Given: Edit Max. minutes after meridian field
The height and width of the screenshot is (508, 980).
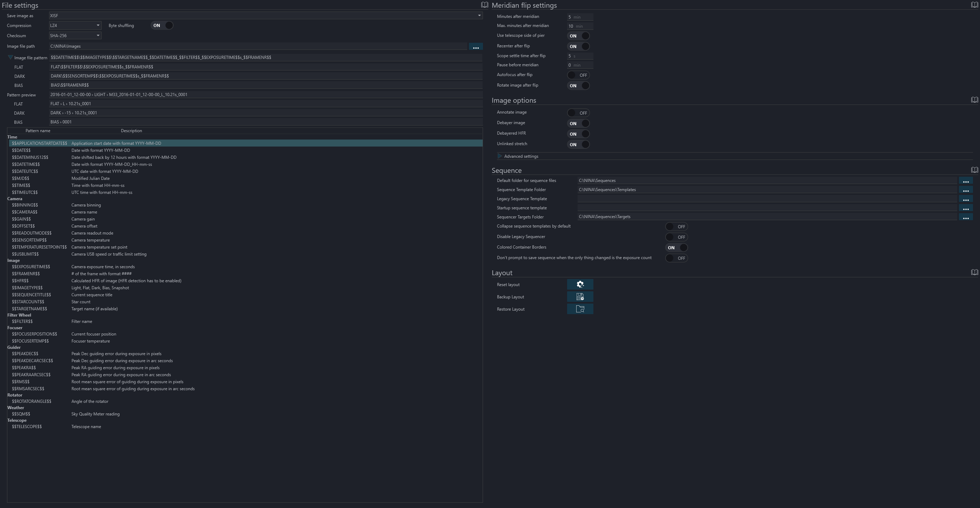Looking at the screenshot, I should [580, 26].
